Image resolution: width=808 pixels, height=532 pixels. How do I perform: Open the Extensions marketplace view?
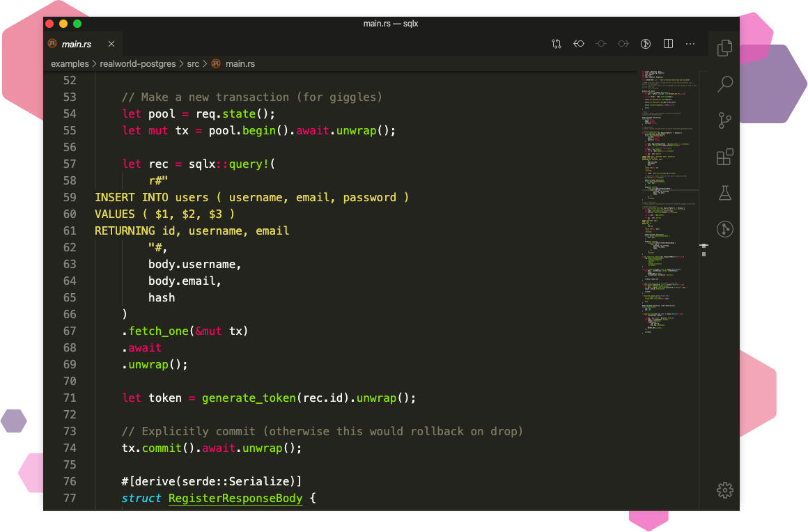click(x=724, y=157)
